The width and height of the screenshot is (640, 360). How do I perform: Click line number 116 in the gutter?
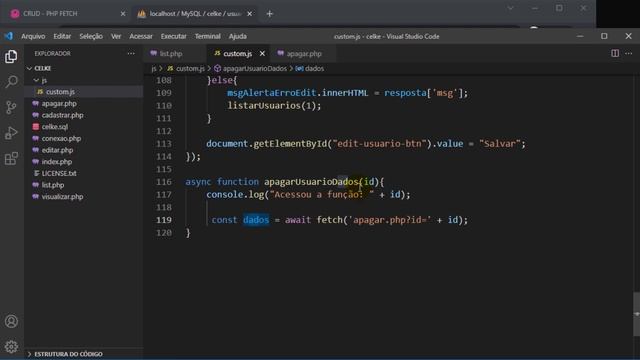164,182
